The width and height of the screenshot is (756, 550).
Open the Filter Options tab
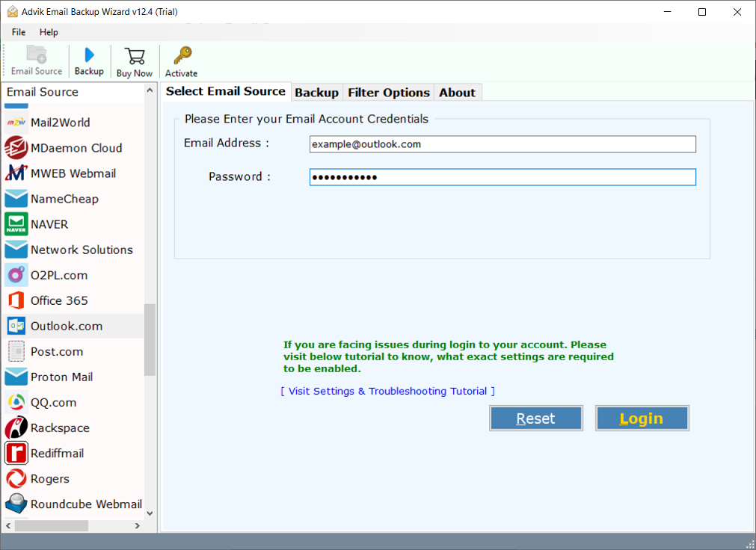click(x=389, y=93)
